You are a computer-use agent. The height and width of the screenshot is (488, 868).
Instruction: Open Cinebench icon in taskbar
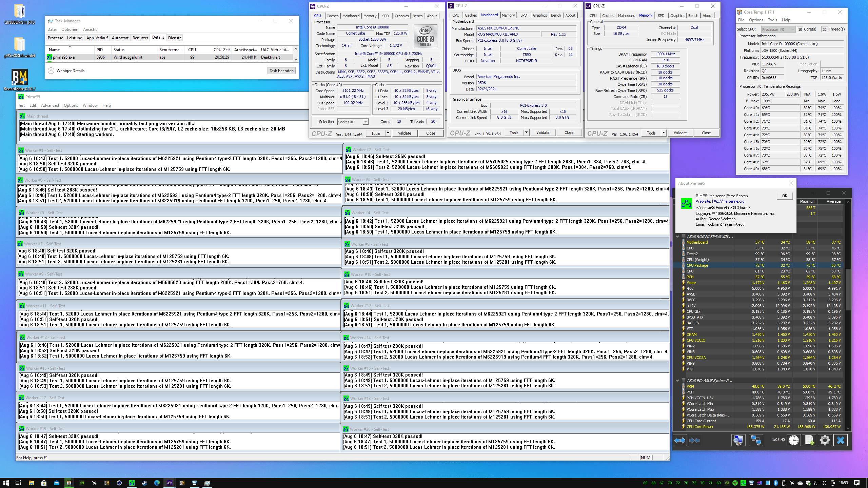click(119, 483)
